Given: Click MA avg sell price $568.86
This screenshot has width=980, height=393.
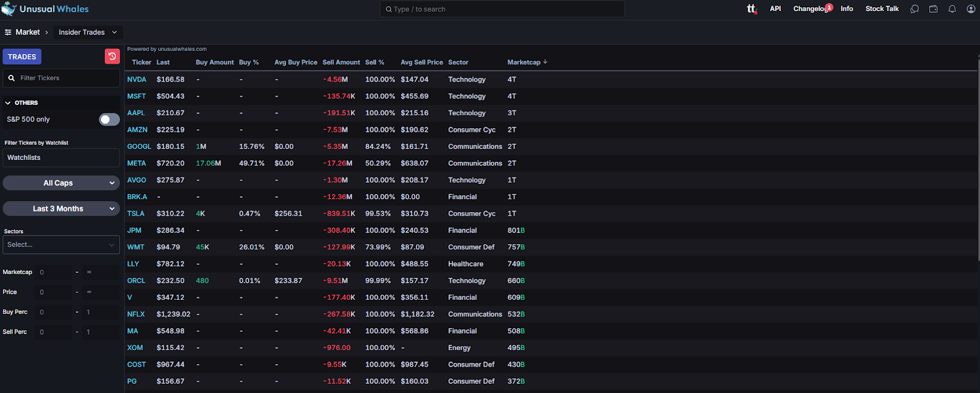Looking at the screenshot, I should point(415,331).
